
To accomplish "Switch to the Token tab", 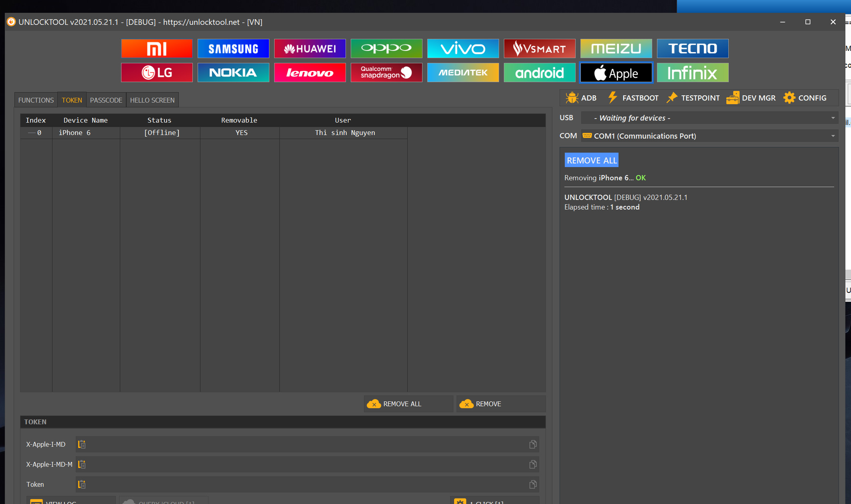I will coord(72,100).
